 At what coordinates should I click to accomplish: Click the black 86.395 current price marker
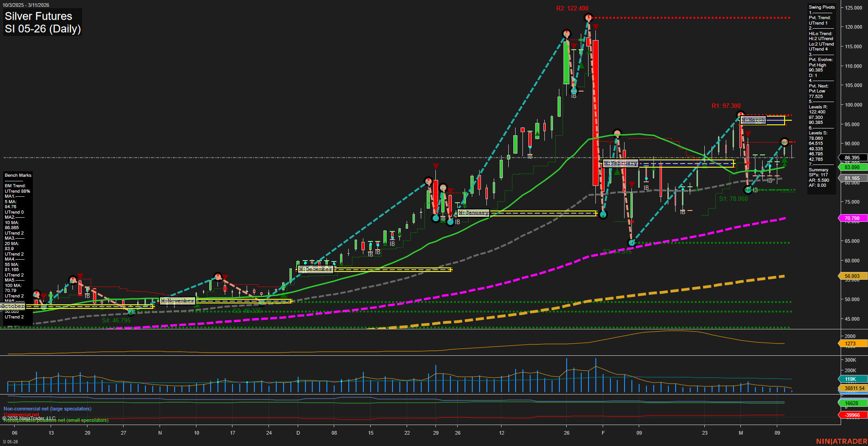(852, 158)
